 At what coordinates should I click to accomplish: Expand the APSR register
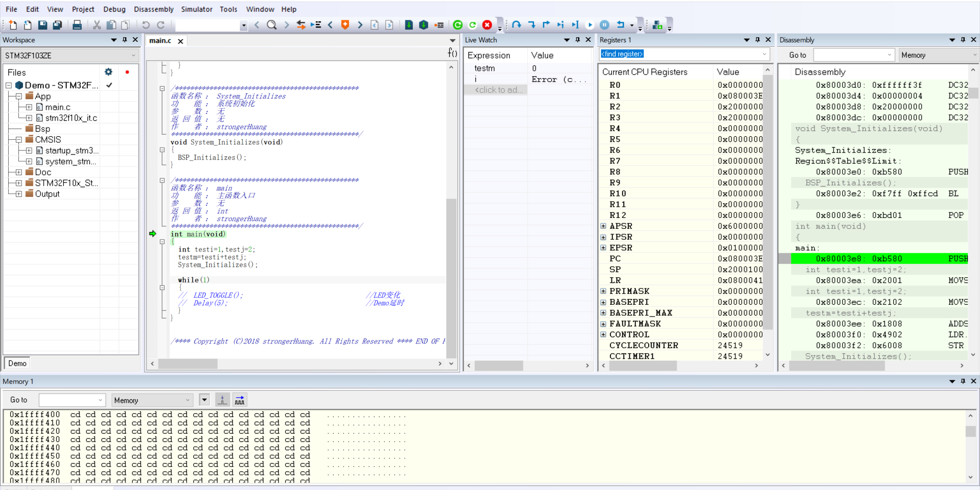pos(603,226)
